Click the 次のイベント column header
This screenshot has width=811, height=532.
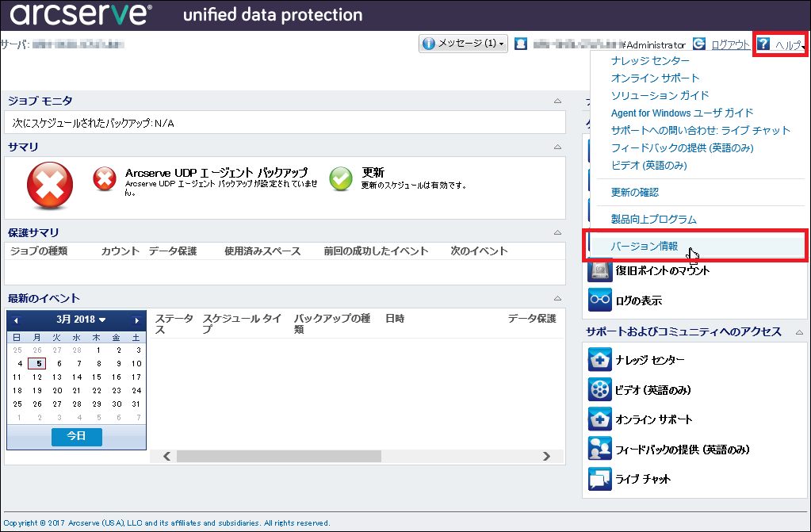[479, 251]
